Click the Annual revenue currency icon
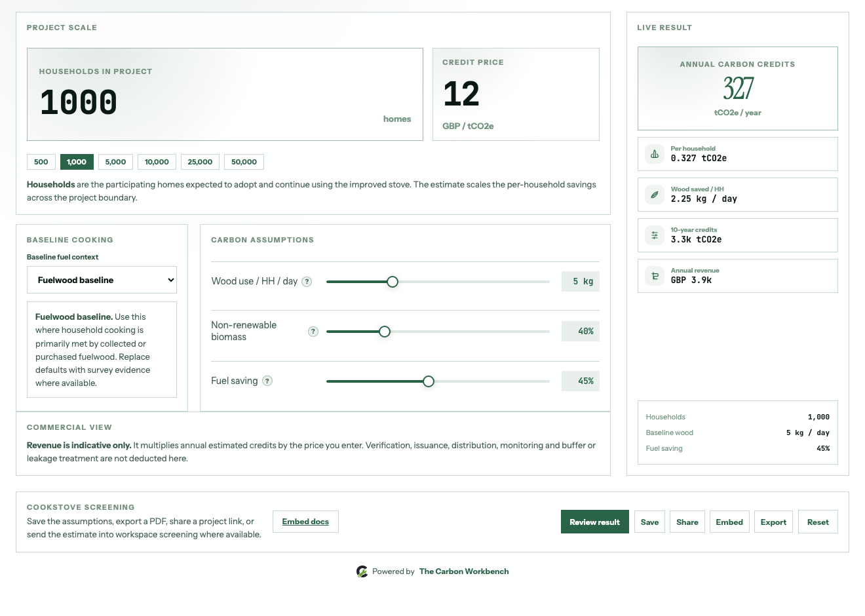The width and height of the screenshot is (865, 616). [655, 276]
